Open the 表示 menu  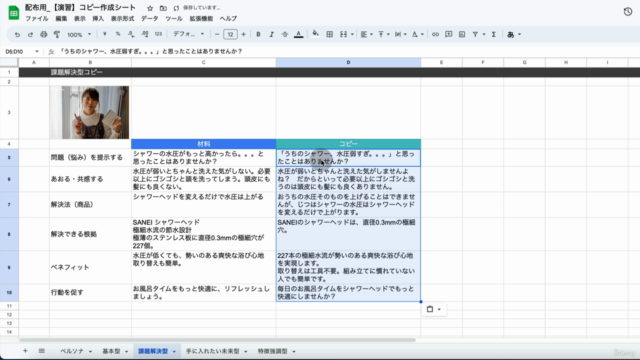80,19
